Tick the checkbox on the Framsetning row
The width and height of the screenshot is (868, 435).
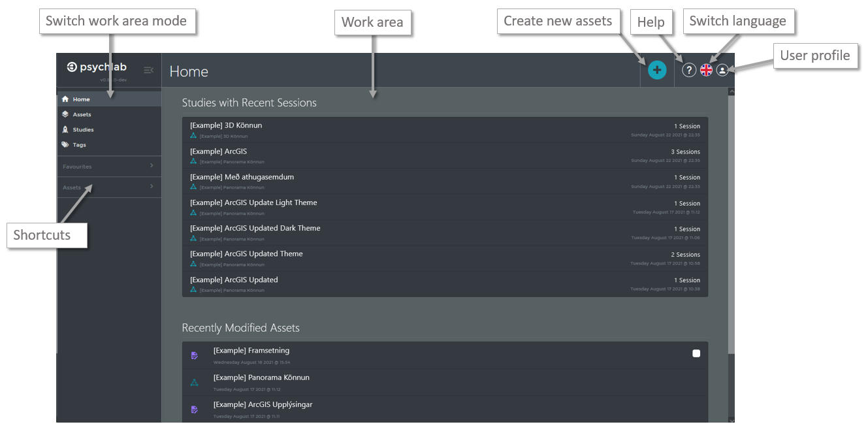point(696,353)
